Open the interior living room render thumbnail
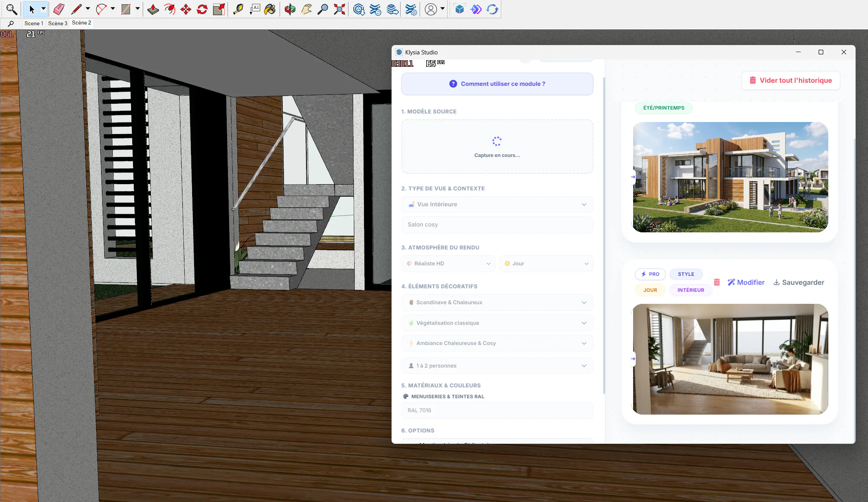 click(x=730, y=359)
